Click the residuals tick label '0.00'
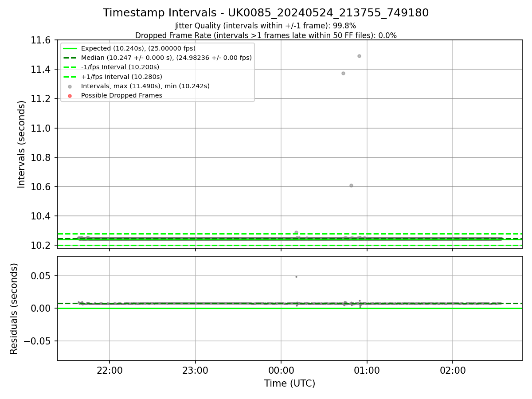532x399 pixels. tap(42, 308)
